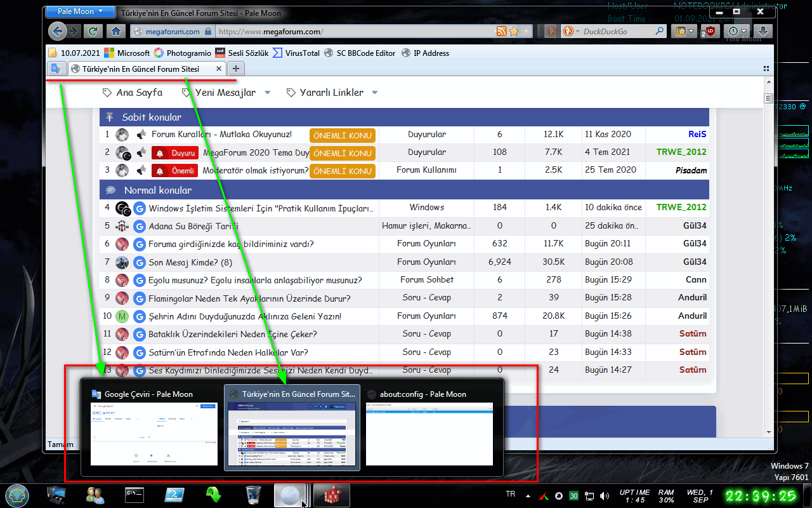Open the Hamur işleri, Makarna category link
812x508 pixels.
pyautogui.click(x=426, y=226)
